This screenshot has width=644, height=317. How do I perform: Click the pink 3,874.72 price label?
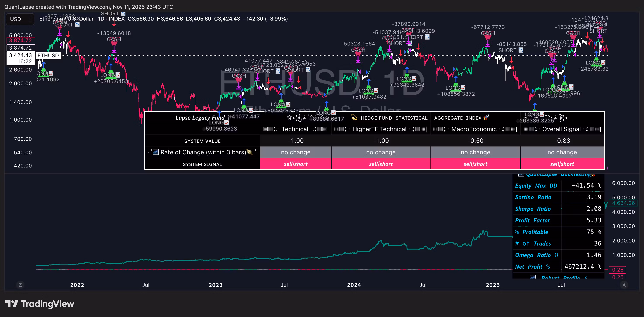[x=21, y=40]
